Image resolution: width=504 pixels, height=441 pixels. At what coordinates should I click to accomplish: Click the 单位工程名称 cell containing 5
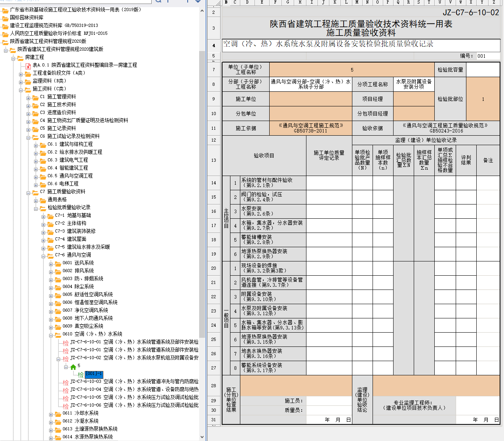pyautogui.click(x=352, y=70)
